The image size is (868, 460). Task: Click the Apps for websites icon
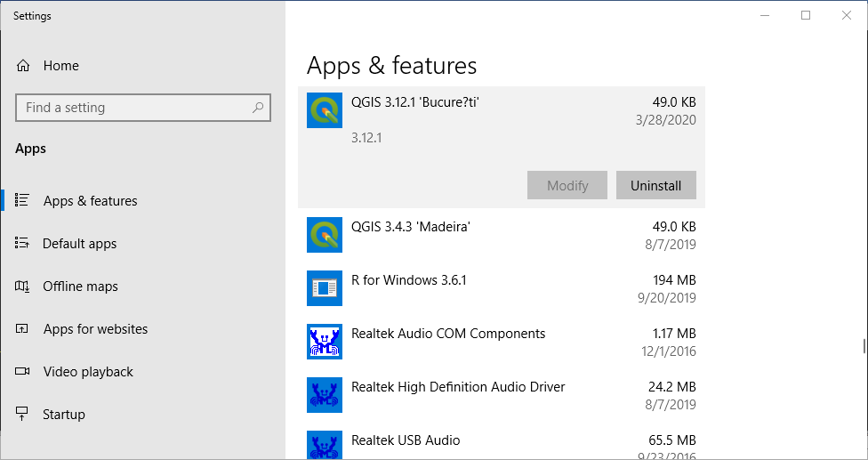(22, 329)
